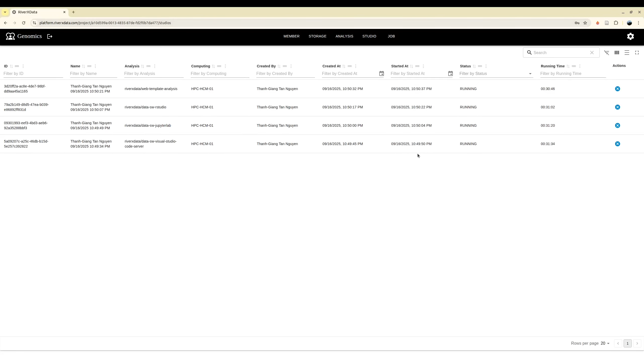Toggle row density icon
Screen dimensions: 644x362
point(627,53)
